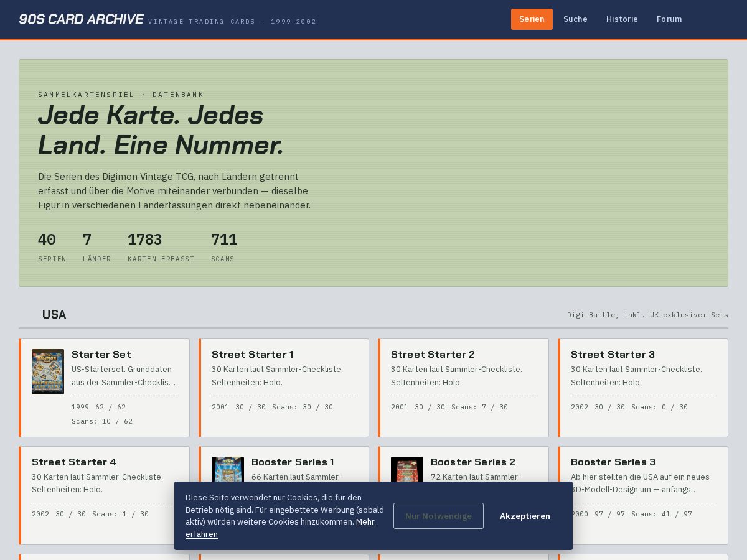
Task: Open the Forum nav link
Action: [669, 19]
